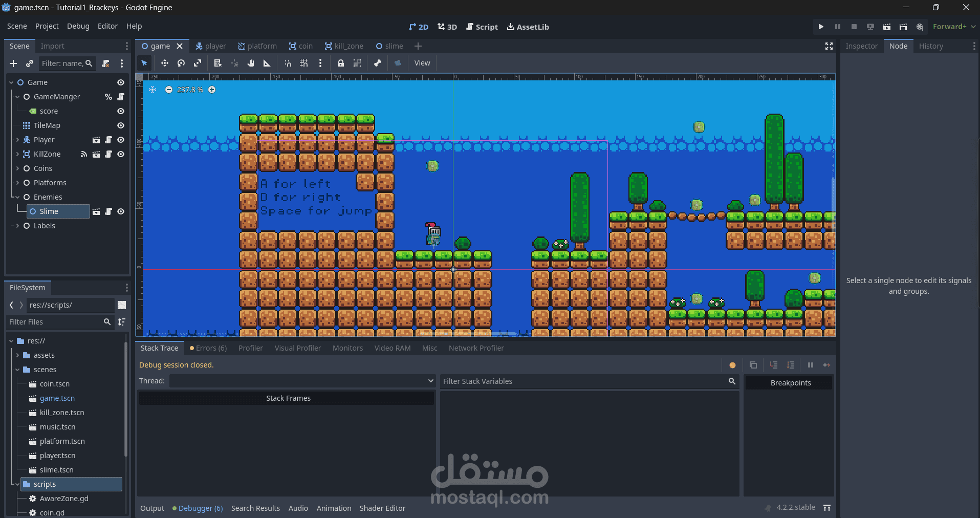The width and height of the screenshot is (980, 518).
Task: Open the game.tscn file in FileSystem
Action: [57, 398]
